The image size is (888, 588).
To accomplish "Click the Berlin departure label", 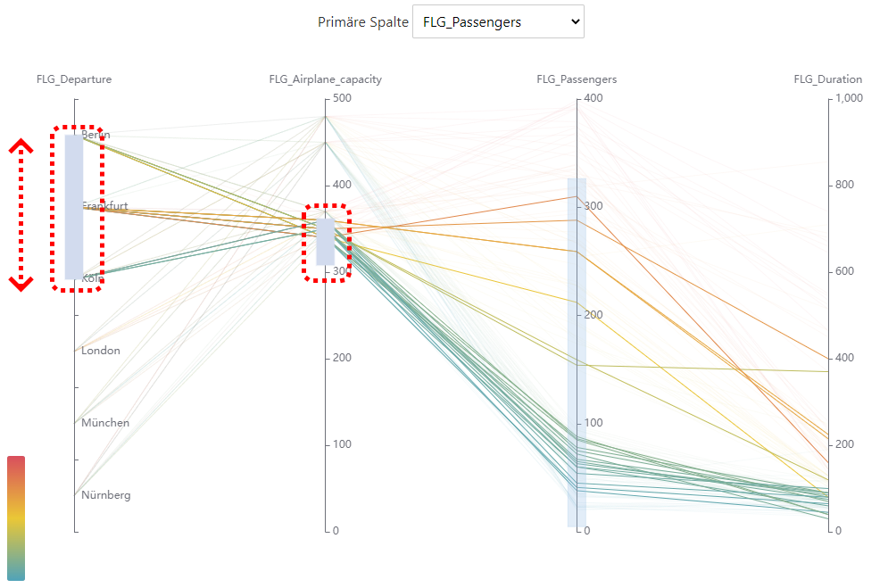I will coord(96,135).
